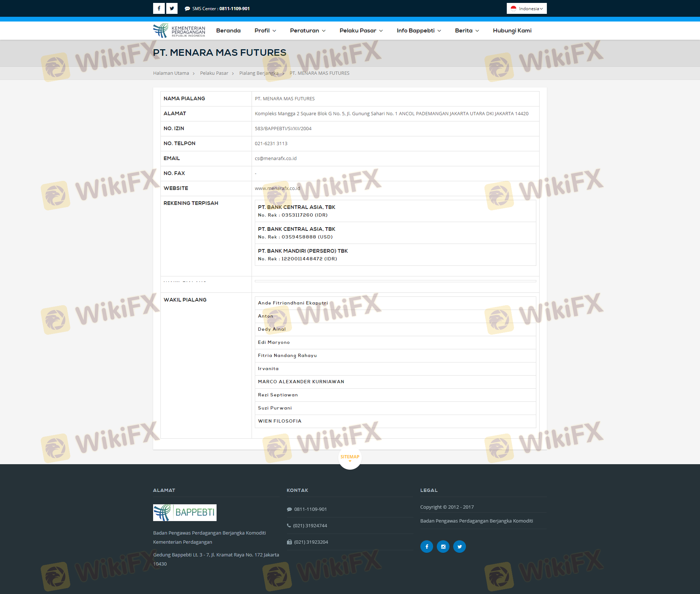Image resolution: width=700 pixels, height=594 pixels.
Task: Expand the Profil menu
Action: [x=265, y=31]
